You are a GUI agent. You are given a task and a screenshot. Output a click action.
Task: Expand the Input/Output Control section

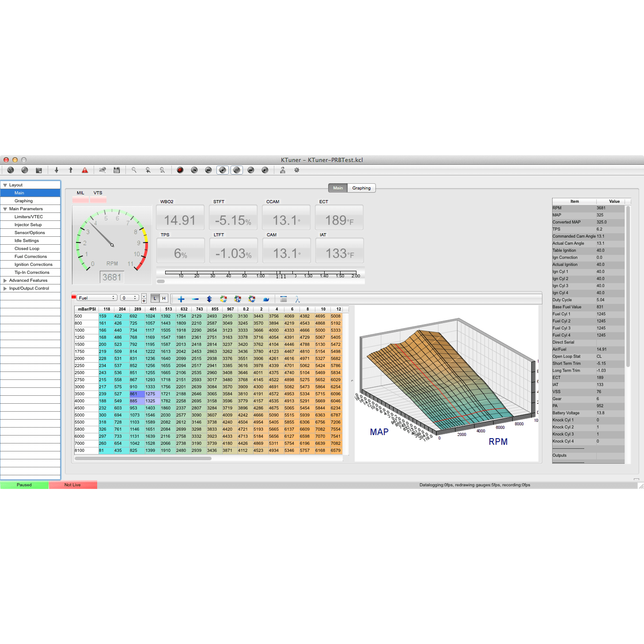click(5, 288)
